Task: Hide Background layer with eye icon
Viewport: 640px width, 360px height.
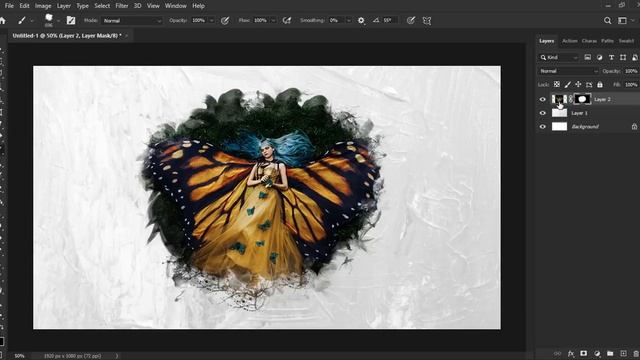Action: click(542, 127)
